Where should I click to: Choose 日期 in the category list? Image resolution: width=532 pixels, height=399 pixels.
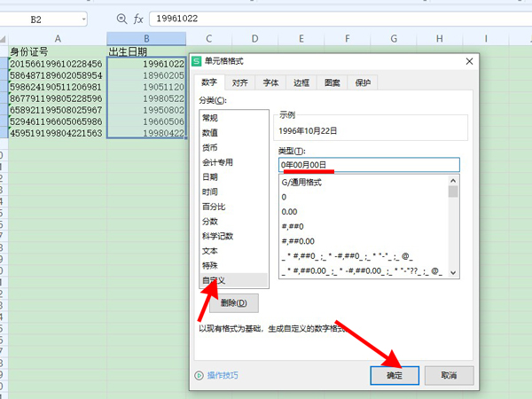(x=210, y=176)
